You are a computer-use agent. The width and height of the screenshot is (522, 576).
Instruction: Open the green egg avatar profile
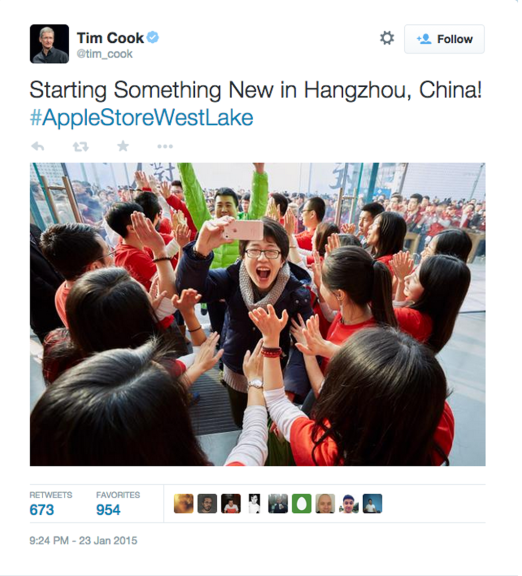point(302,503)
